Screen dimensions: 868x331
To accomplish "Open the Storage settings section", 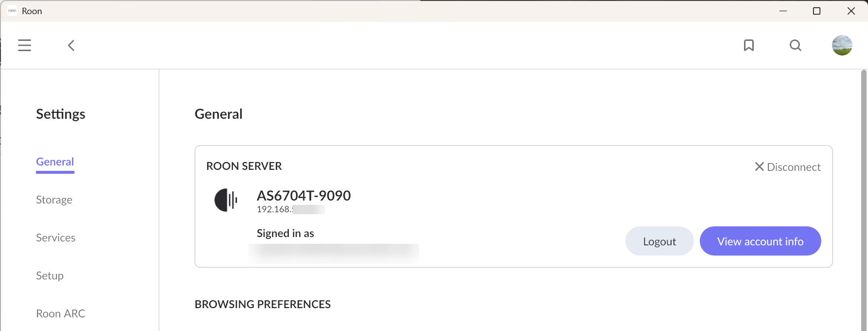I will 54,200.
